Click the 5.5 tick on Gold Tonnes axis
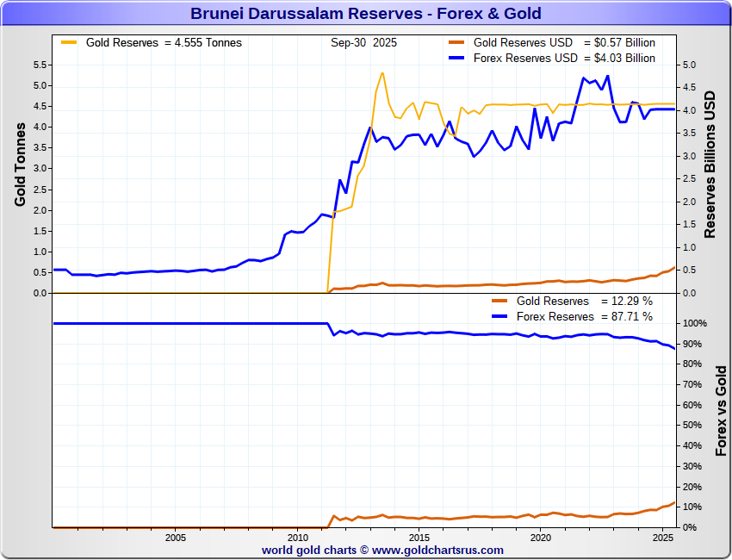The height and width of the screenshot is (560, 732). (x=40, y=65)
